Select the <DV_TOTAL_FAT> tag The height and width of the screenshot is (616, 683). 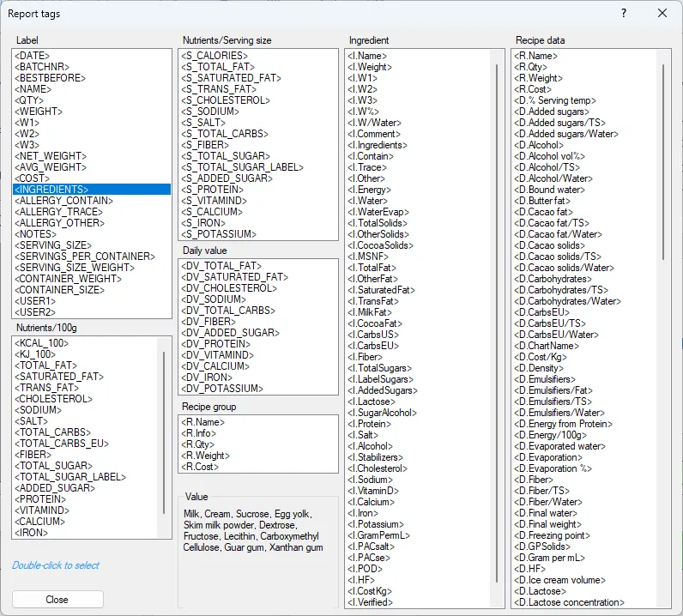coord(221,266)
